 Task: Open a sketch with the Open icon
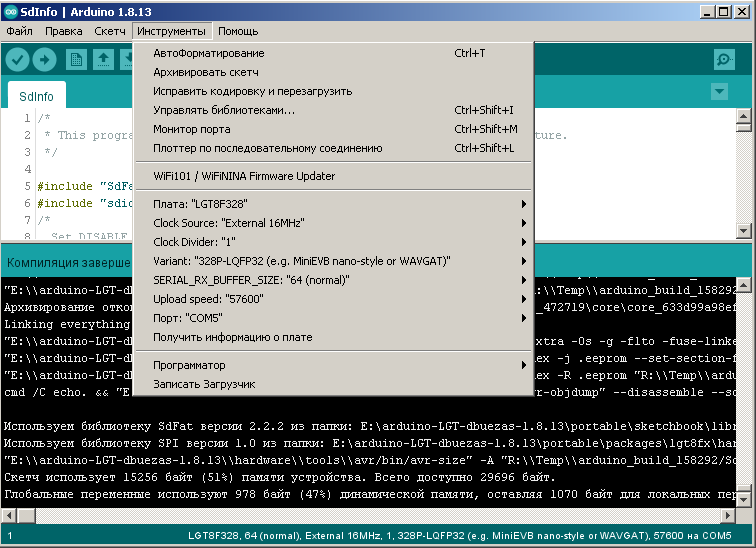pos(103,60)
